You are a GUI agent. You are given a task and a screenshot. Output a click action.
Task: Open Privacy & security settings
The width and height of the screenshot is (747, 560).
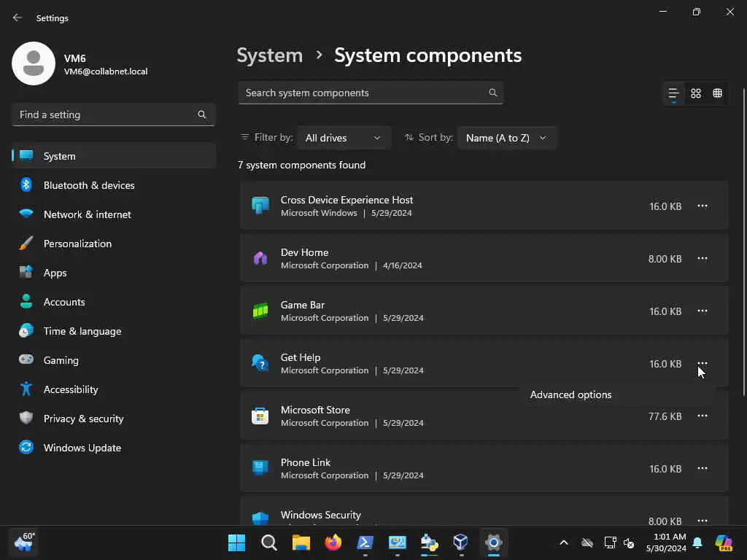[x=113, y=419]
